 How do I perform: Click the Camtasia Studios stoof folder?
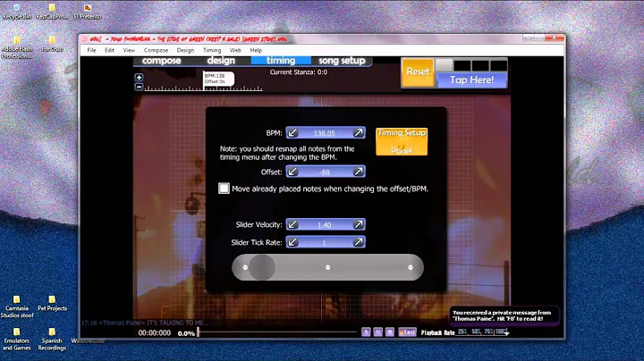(x=17, y=306)
